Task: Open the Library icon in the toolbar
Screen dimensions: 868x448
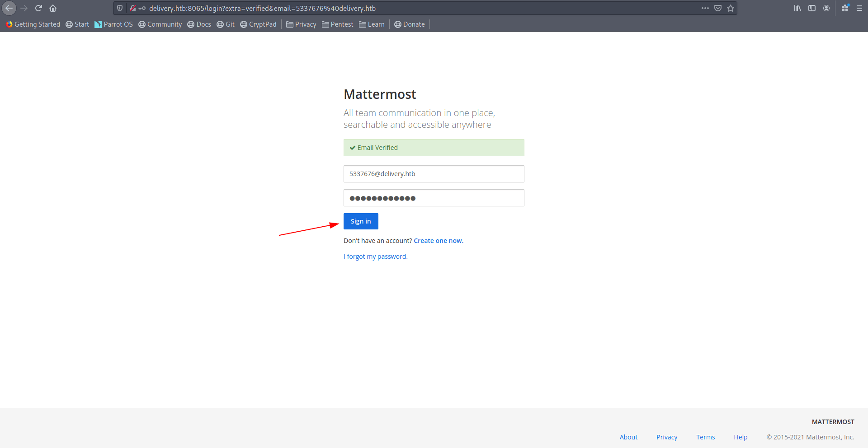Action: 797,8
